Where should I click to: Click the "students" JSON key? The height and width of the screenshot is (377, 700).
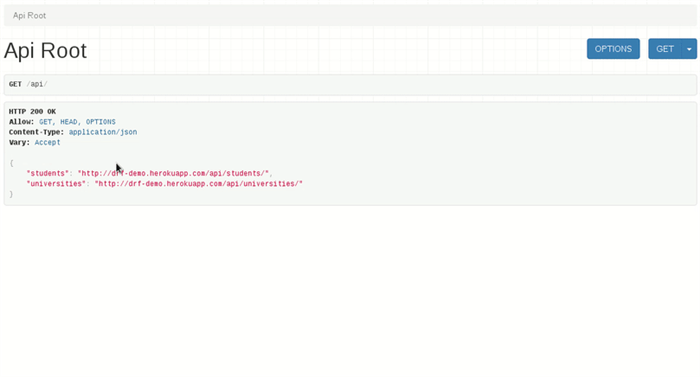[47, 173]
